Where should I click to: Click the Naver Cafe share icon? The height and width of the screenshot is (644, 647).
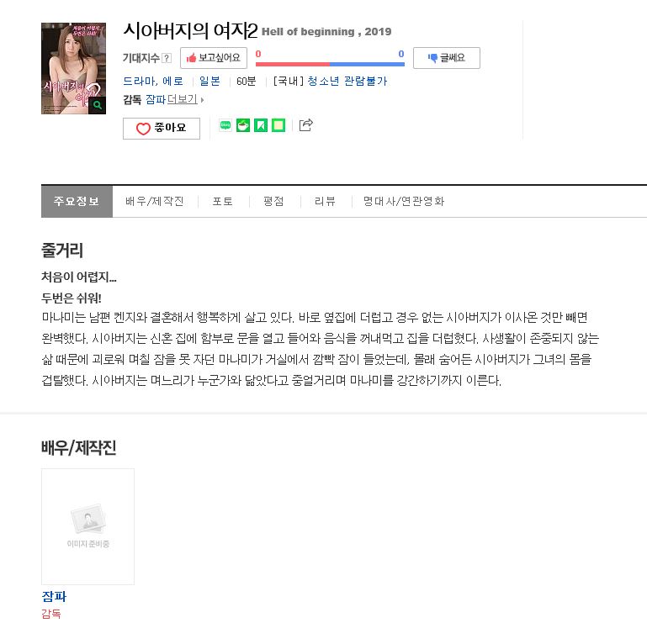[x=243, y=125]
